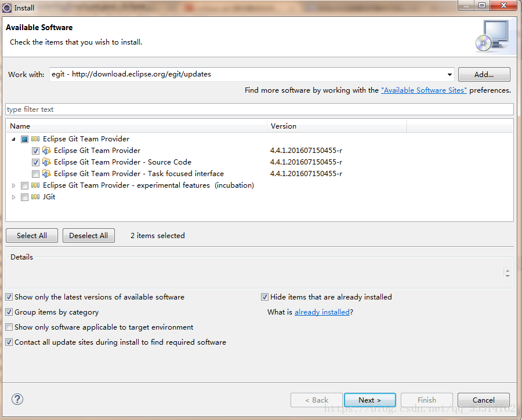Click the feature icon beside Source Code row
The image size is (522, 420).
[46, 162]
